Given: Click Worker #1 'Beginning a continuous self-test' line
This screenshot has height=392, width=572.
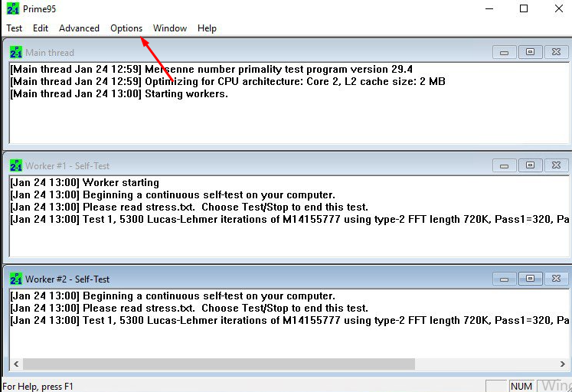Looking at the screenshot, I should pos(172,194).
